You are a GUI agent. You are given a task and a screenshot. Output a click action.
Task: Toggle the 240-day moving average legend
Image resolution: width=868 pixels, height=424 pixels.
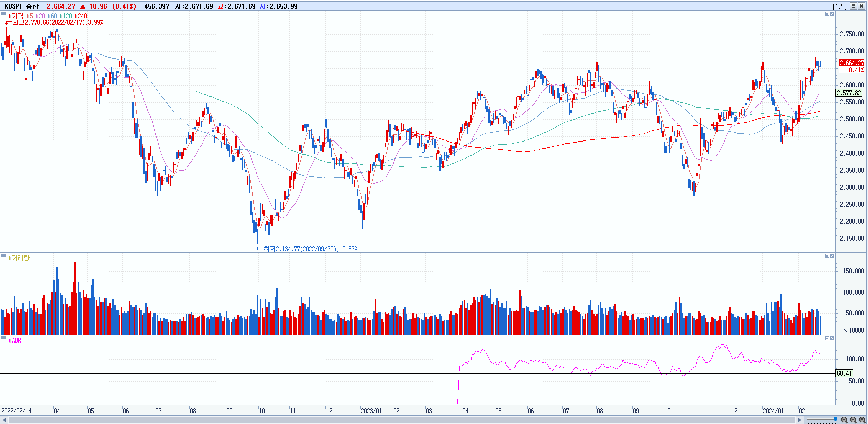[81, 16]
